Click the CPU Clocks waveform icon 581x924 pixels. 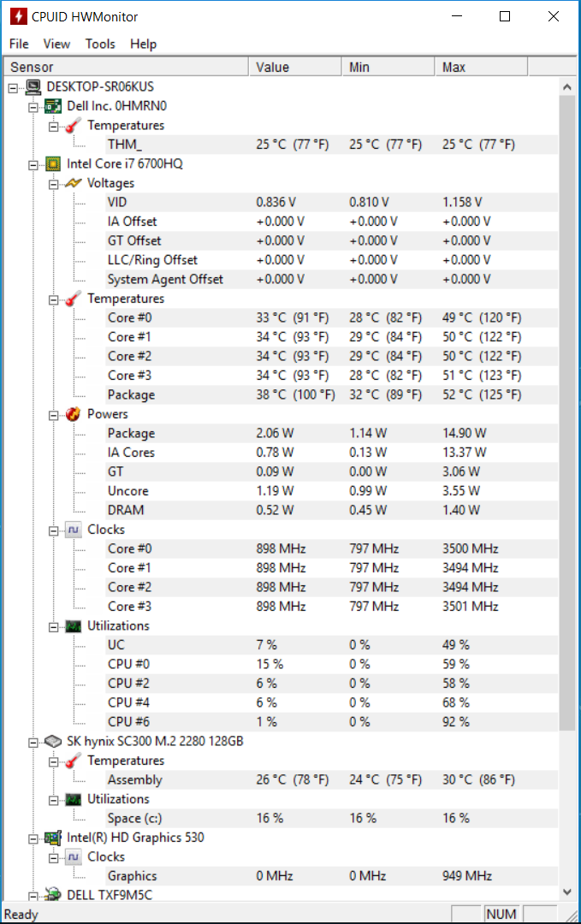(73, 530)
